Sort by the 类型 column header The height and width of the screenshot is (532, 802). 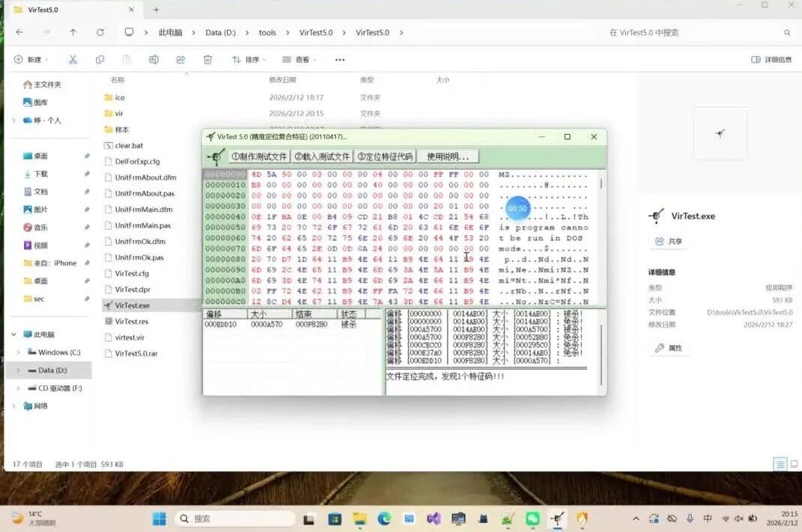click(367, 80)
